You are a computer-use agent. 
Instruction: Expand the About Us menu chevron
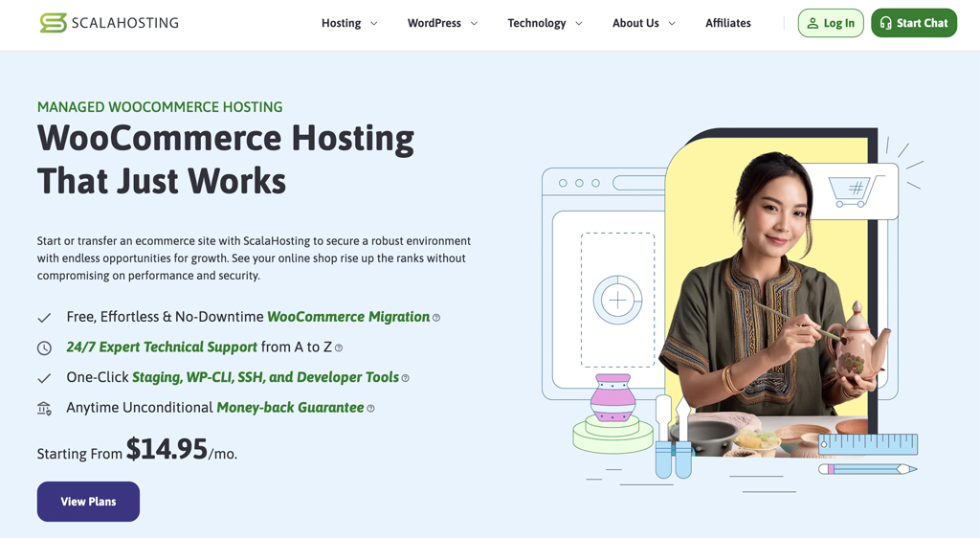click(672, 24)
